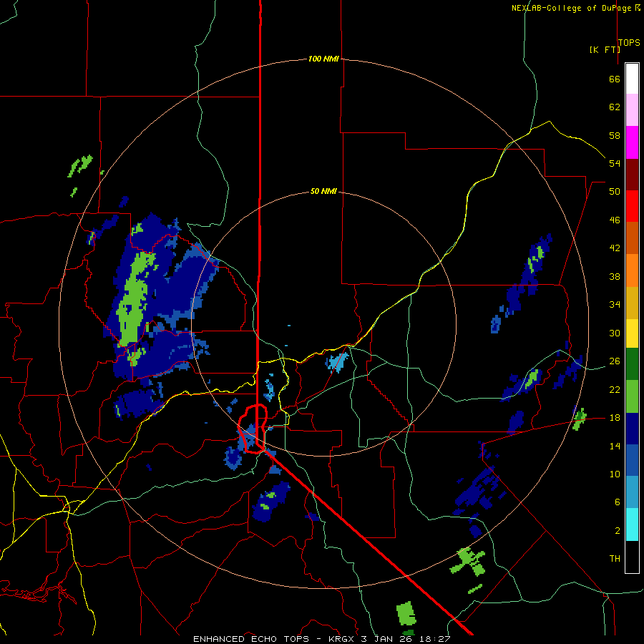
Task: Click the dark green 30 legend swatch
Action: 632,364
